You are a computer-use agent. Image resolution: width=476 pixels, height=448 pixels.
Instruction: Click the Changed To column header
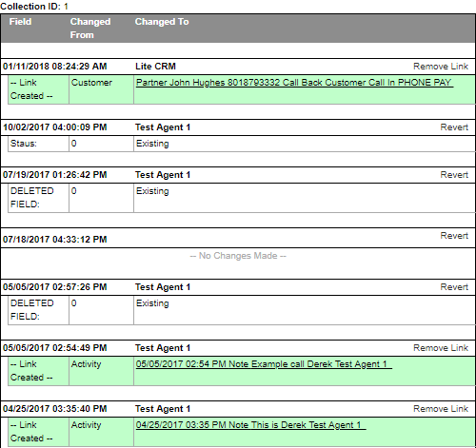[x=162, y=22]
